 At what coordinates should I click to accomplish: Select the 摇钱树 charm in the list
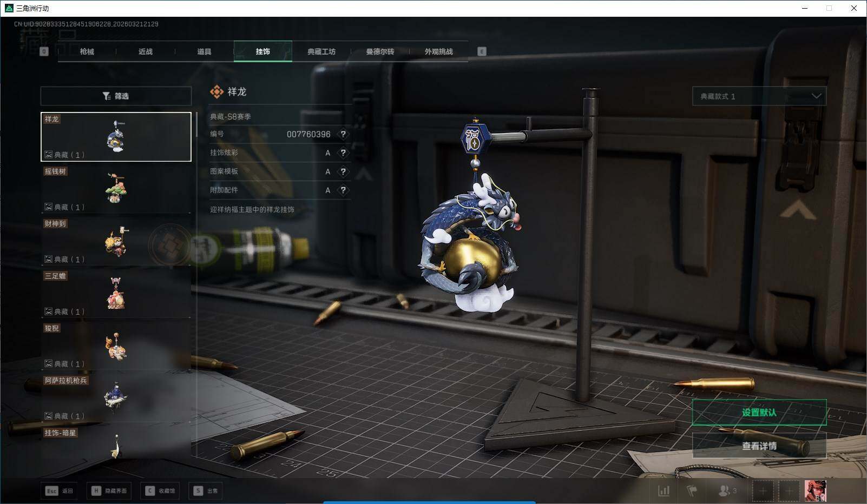point(116,189)
